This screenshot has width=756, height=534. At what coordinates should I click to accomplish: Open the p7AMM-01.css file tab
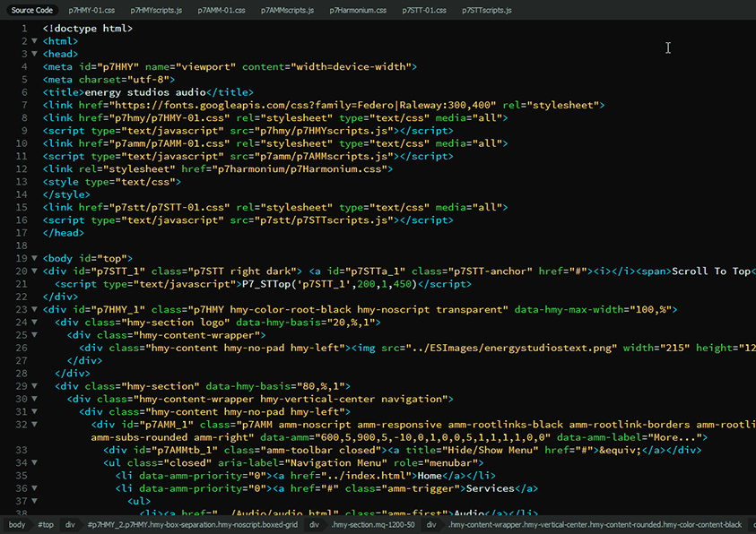pyautogui.click(x=222, y=10)
